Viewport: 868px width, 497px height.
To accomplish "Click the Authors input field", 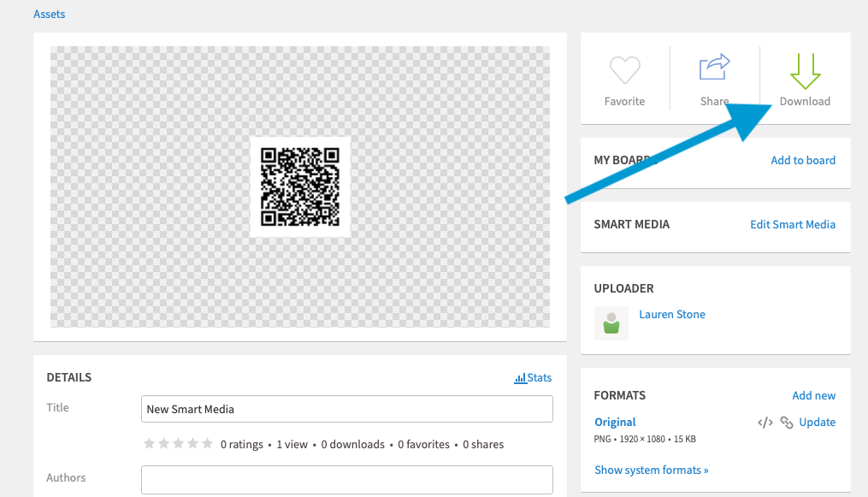I will point(347,480).
